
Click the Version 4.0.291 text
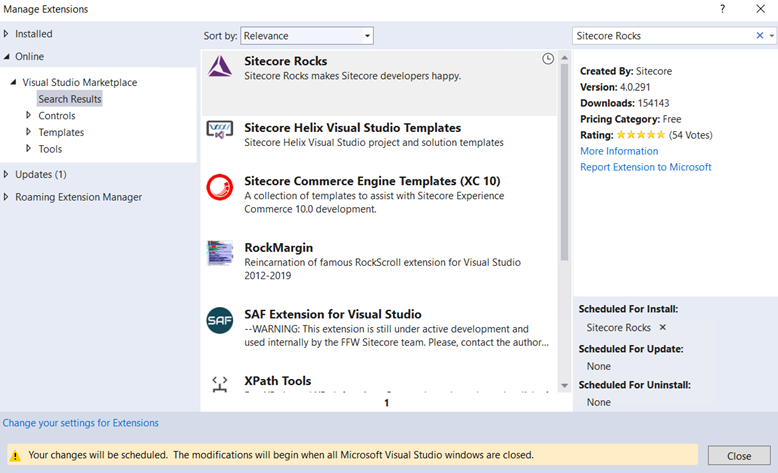tap(615, 87)
